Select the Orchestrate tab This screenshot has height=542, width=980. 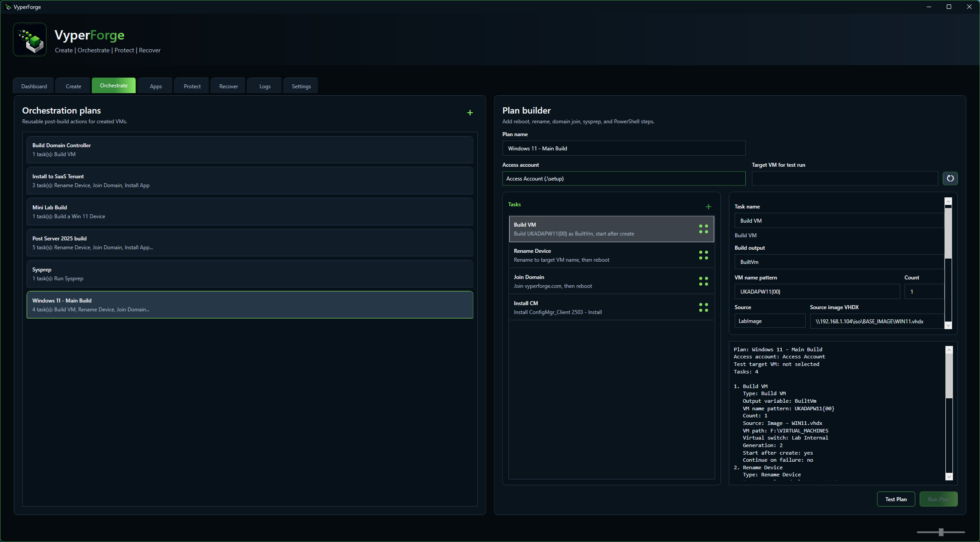point(114,86)
